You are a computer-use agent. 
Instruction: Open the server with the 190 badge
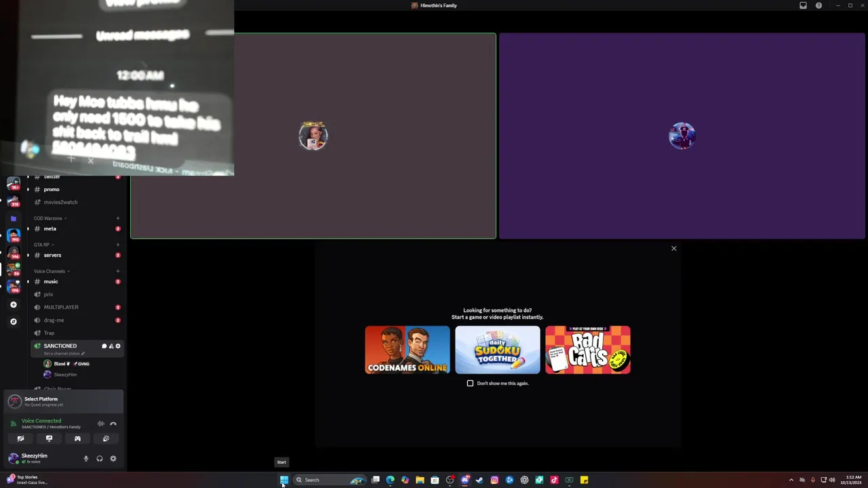tap(14, 236)
